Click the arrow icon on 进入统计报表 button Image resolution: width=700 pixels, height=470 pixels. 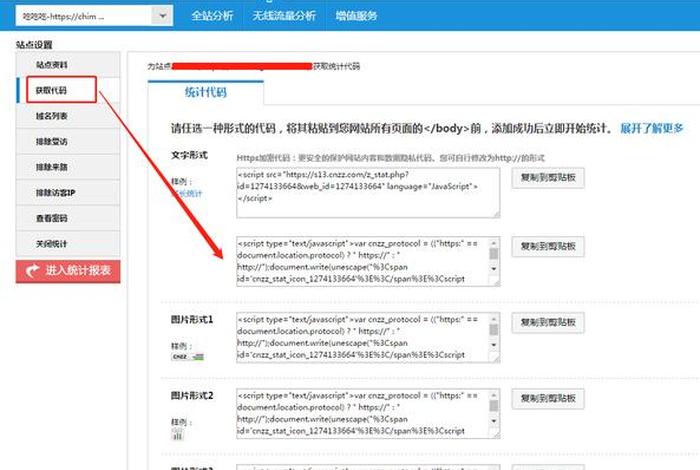(32, 271)
